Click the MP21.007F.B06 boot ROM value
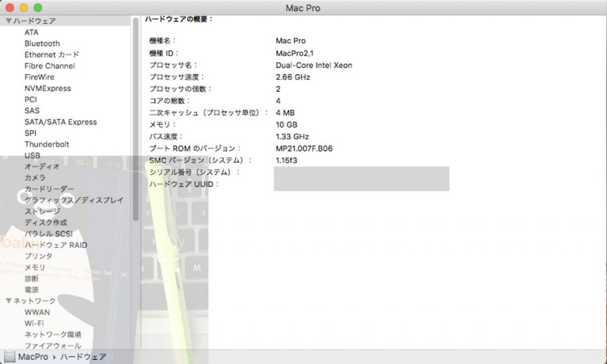 click(304, 148)
